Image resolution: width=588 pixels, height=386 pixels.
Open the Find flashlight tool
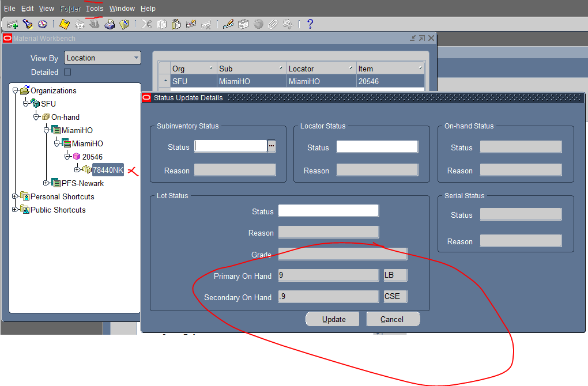point(27,24)
